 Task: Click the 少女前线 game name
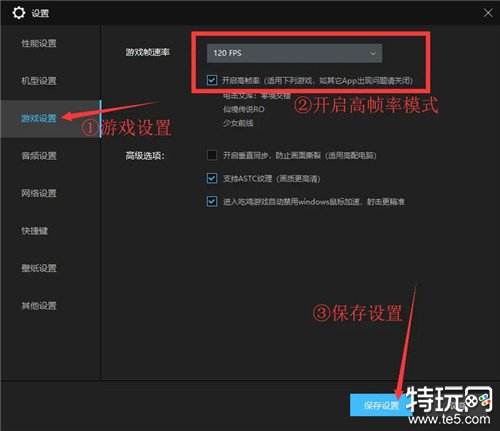(x=238, y=123)
